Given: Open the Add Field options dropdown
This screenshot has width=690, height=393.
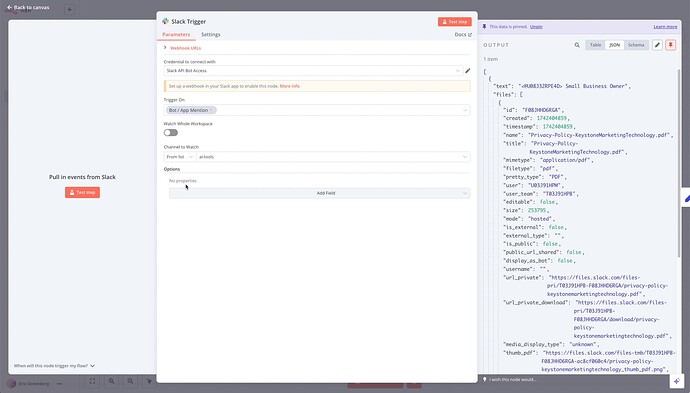Looking at the screenshot, I should tap(319, 193).
